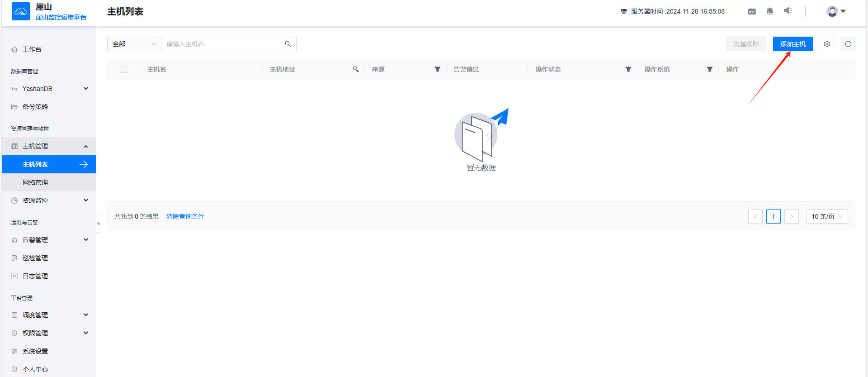
Task: Open 备份策略 in sidebar
Action: pos(49,107)
